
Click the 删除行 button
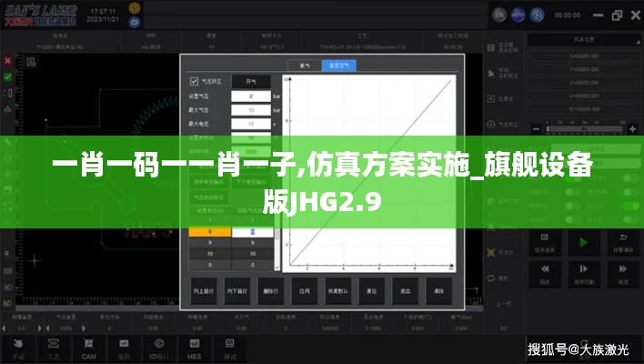coord(271,291)
